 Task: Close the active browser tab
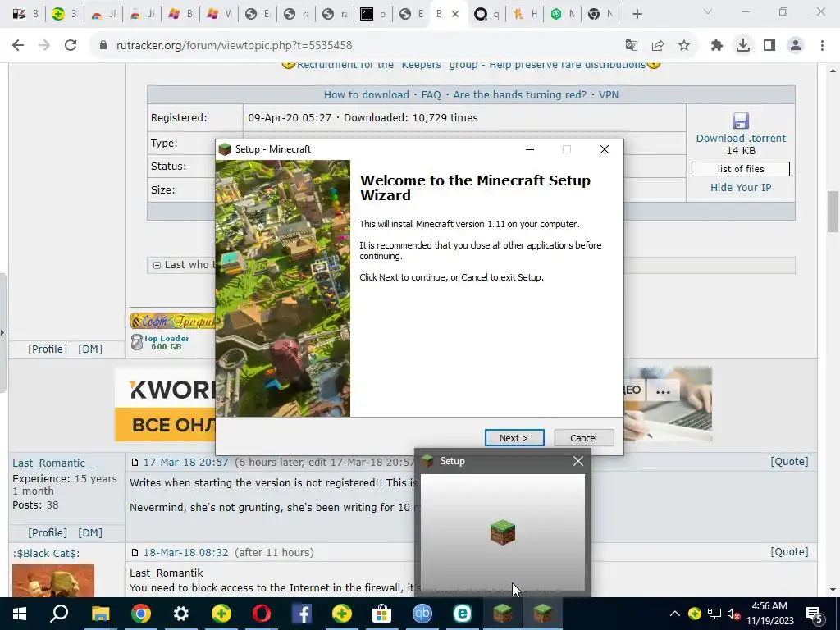pos(455,15)
